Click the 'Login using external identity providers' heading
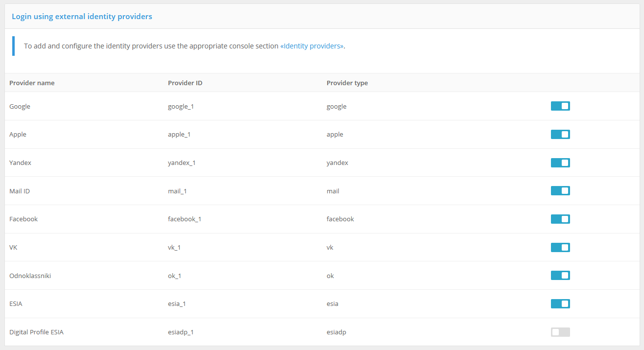 coord(82,17)
